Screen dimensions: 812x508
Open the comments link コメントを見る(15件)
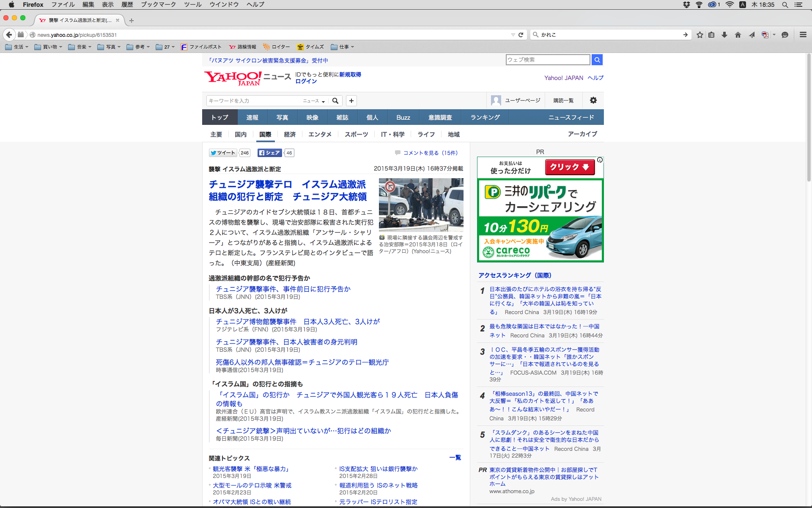click(430, 153)
